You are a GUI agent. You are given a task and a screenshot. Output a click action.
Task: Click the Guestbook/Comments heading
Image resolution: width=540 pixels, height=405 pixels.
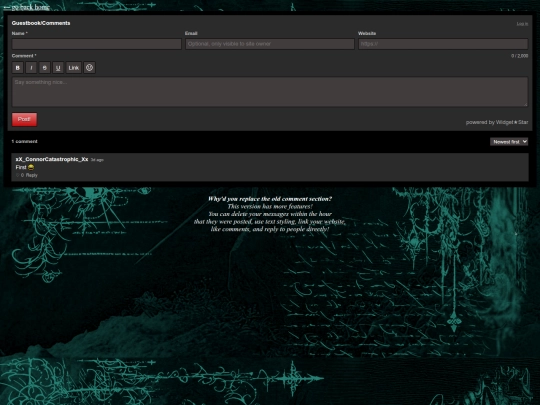pos(41,23)
